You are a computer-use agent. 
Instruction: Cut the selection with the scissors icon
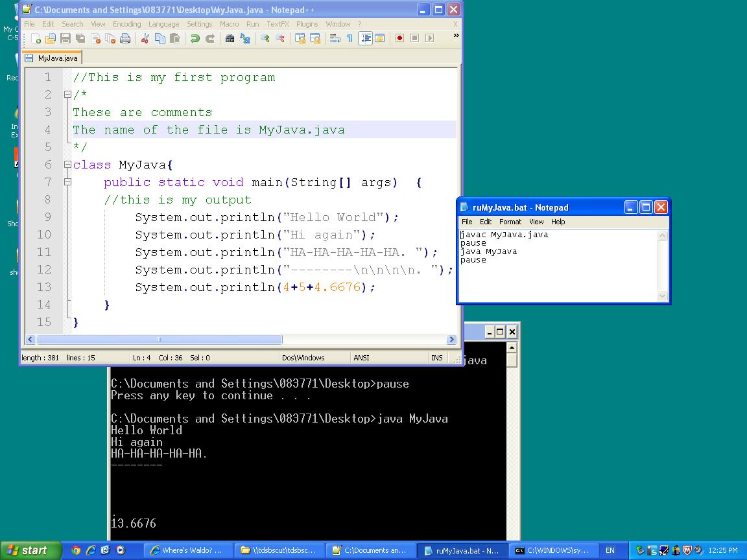point(145,39)
